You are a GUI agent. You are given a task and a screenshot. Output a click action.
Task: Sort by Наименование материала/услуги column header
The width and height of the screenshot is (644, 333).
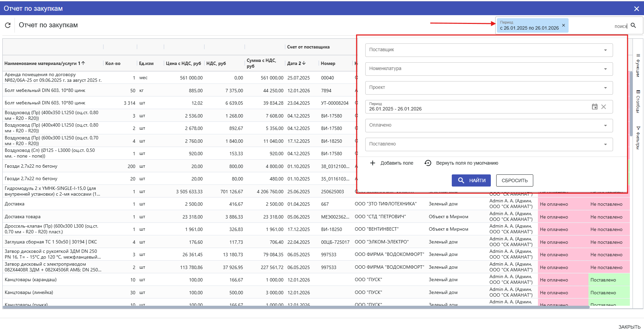click(x=40, y=63)
